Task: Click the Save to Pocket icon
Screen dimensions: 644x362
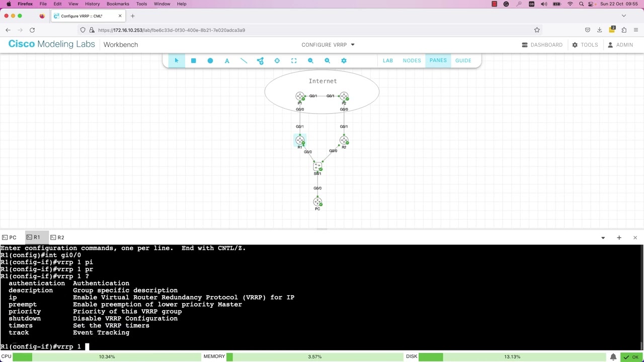Action: click(587, 30)
